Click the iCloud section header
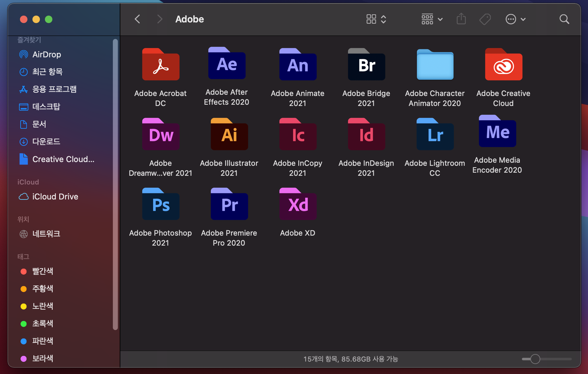This screenshot has width=588, height=374. 28,182
